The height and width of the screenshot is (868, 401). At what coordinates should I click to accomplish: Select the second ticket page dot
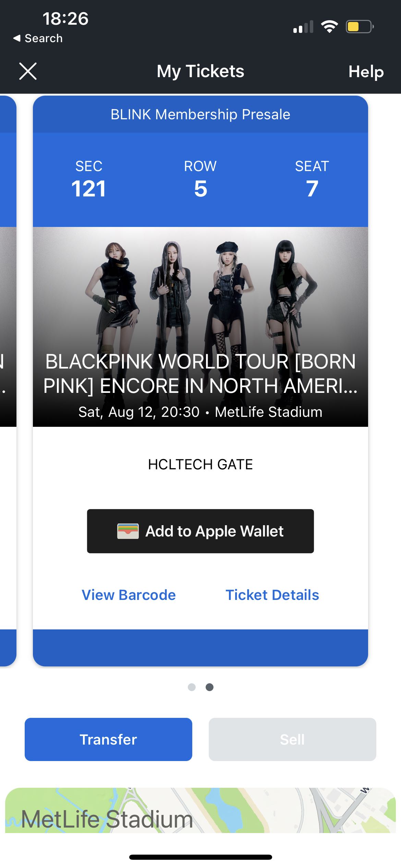click(209, 687)
